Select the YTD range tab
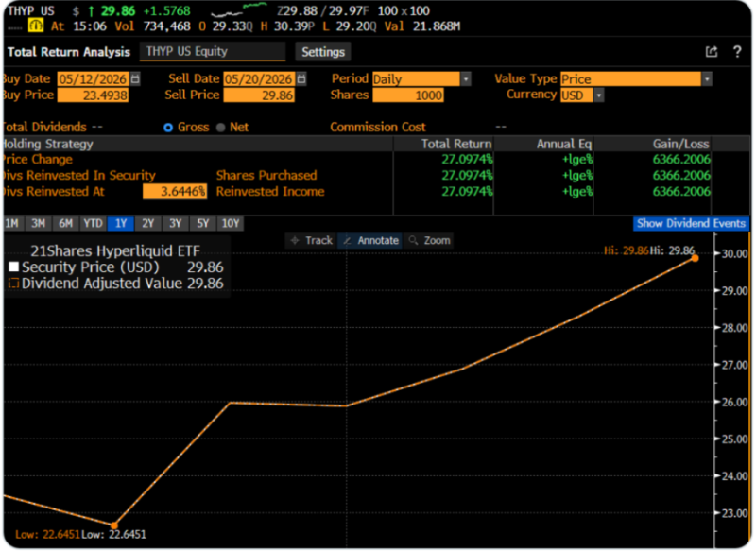The height and width of the screenshot is (551, 756). coord(93,223)
